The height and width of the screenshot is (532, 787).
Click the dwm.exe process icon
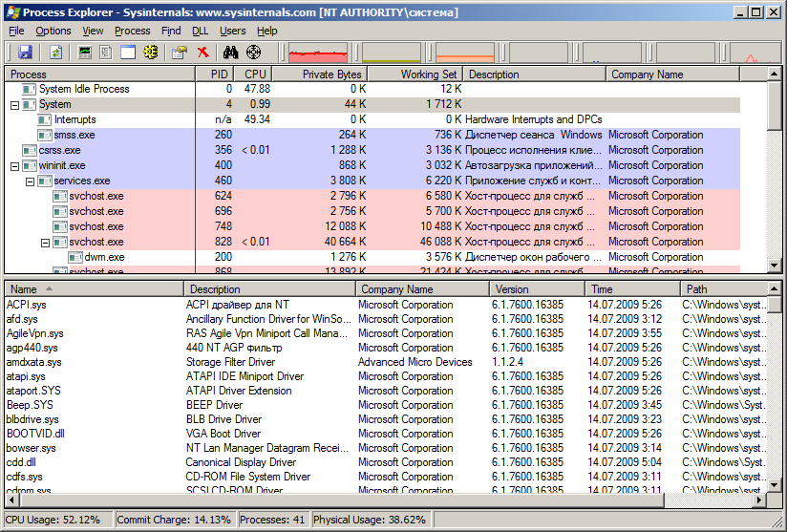(75, 258)
